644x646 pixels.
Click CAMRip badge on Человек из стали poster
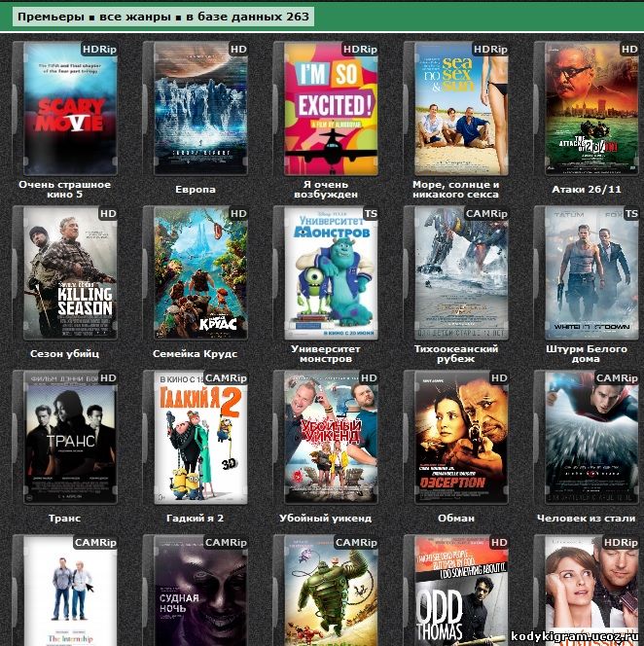pyautogui.click(x=617, y=377)
